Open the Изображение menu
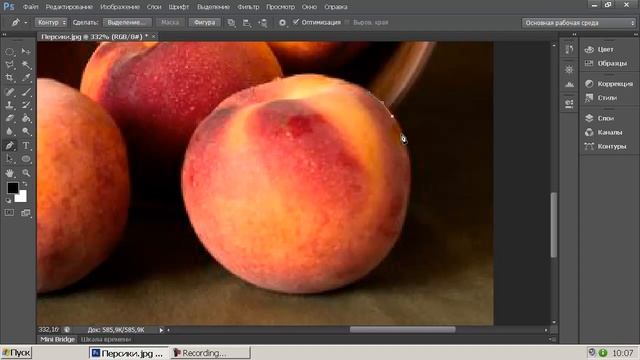Screen dimensions: 640x360 (x=120, y=7)
